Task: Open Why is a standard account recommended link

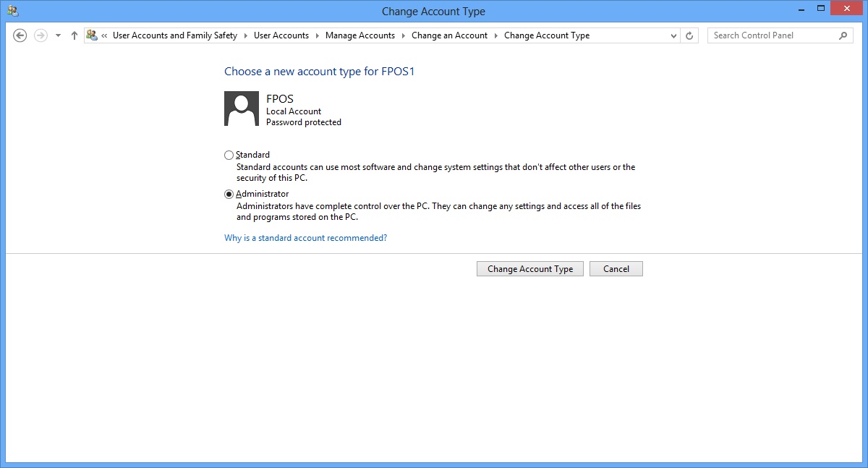Action: tap(305, 238)
